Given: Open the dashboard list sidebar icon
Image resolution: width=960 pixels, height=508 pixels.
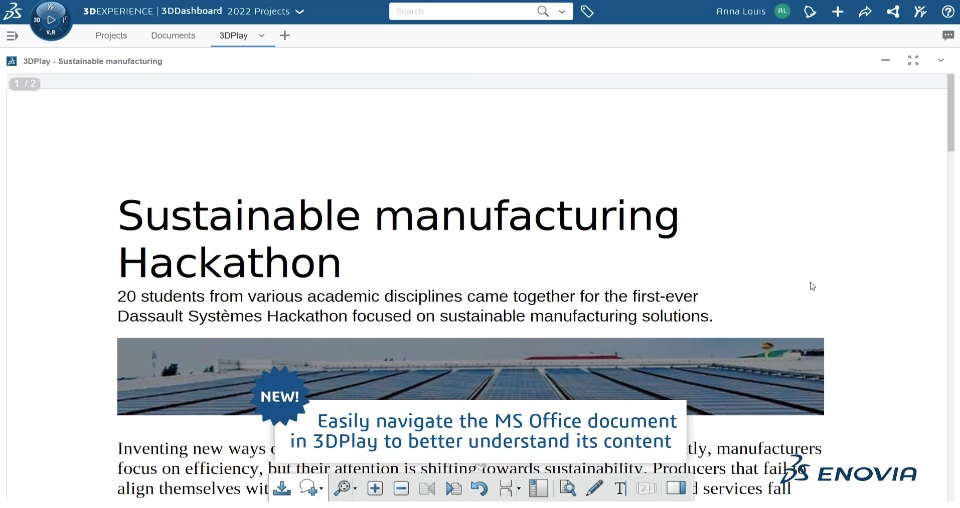Looking at the screenshot, I should (12, 36).
